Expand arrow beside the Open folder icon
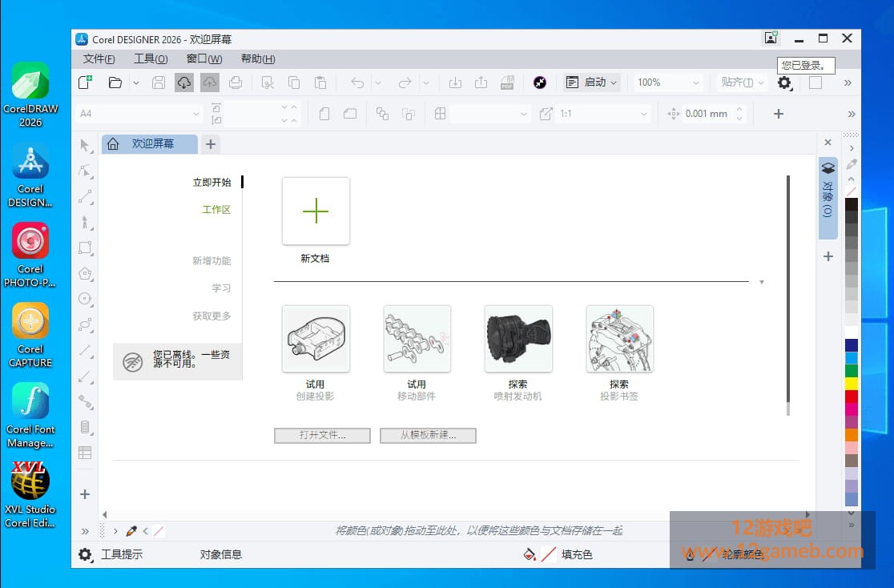The height and width of the screenshot is (588, 894). tap(135, 83)
